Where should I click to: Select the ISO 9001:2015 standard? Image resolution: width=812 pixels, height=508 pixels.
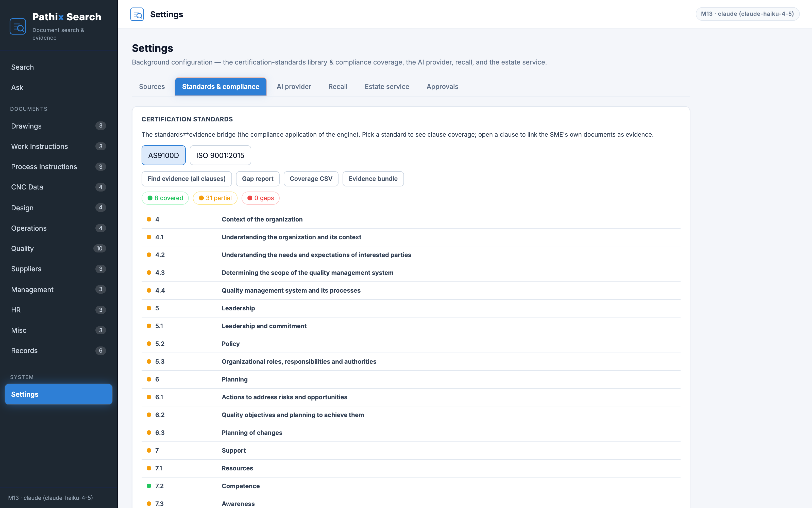(x=220, y=155)
